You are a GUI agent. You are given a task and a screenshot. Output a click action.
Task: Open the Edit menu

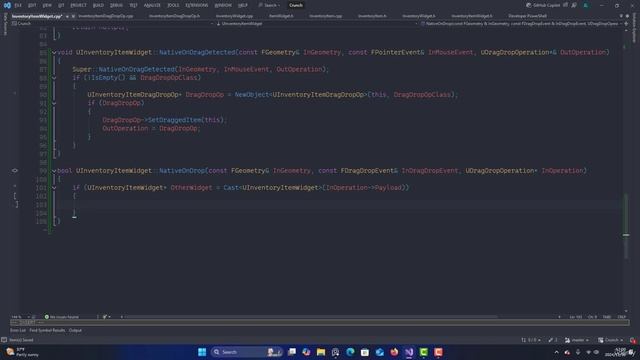[x=32, y=5]
